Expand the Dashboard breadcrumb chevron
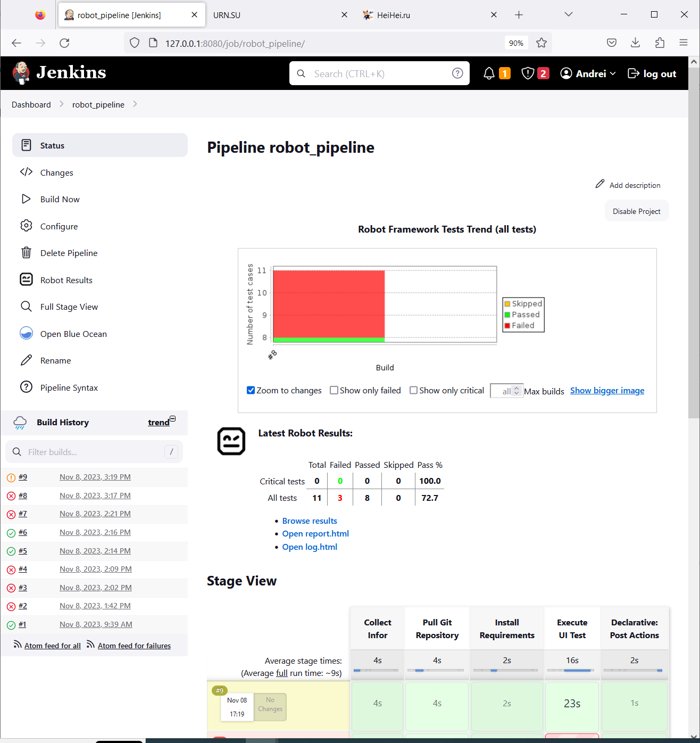 62,104
